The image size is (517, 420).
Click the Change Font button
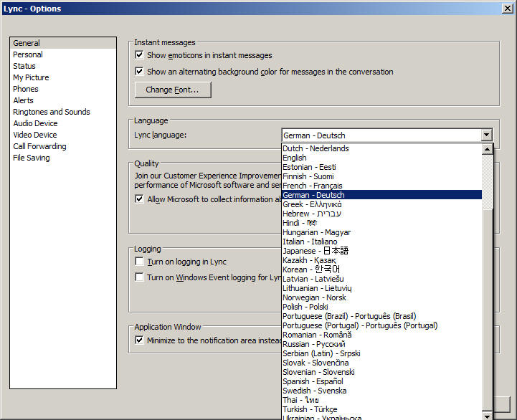(x=173, y=90)
